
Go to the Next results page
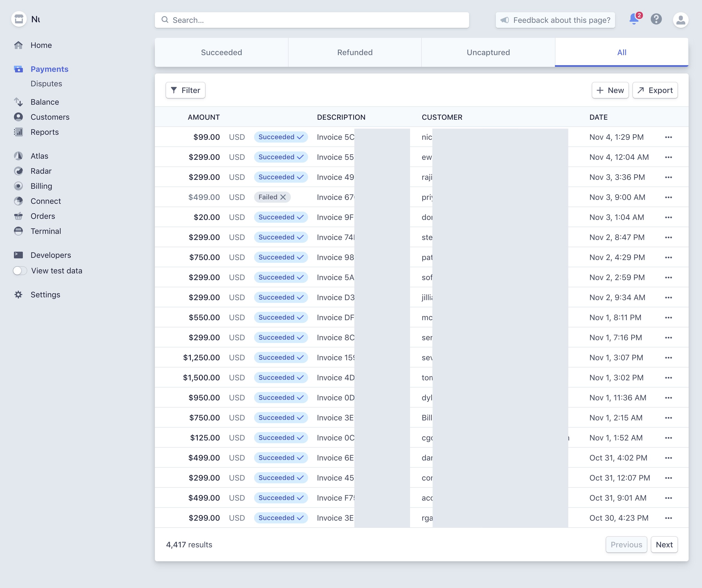pyautogui.click(x=664, y=545)
